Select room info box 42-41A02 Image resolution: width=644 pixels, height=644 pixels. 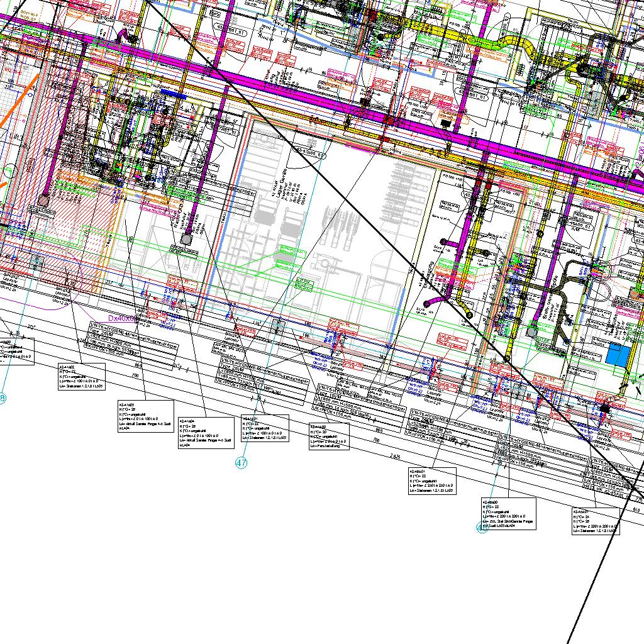[81, 376]
